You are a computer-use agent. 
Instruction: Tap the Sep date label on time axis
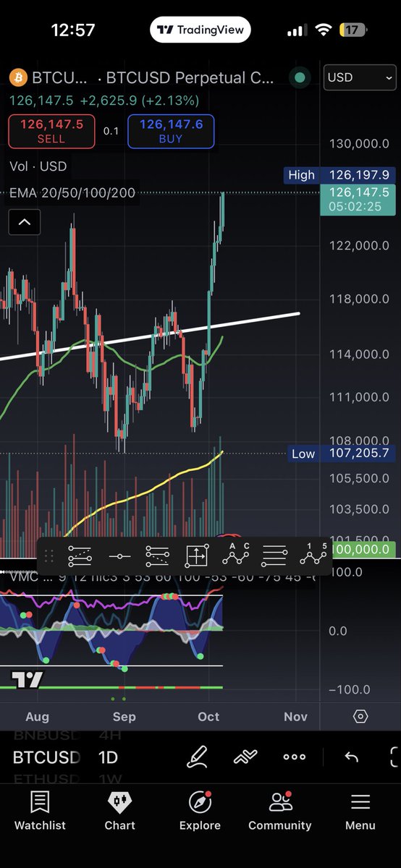(x=124, y=717)
